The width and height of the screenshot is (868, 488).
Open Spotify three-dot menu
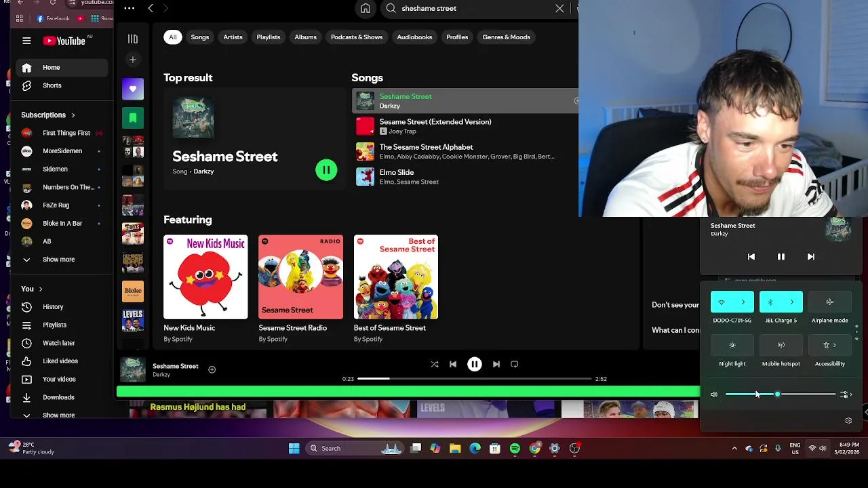pyautogui.click(x=129, y=8)
